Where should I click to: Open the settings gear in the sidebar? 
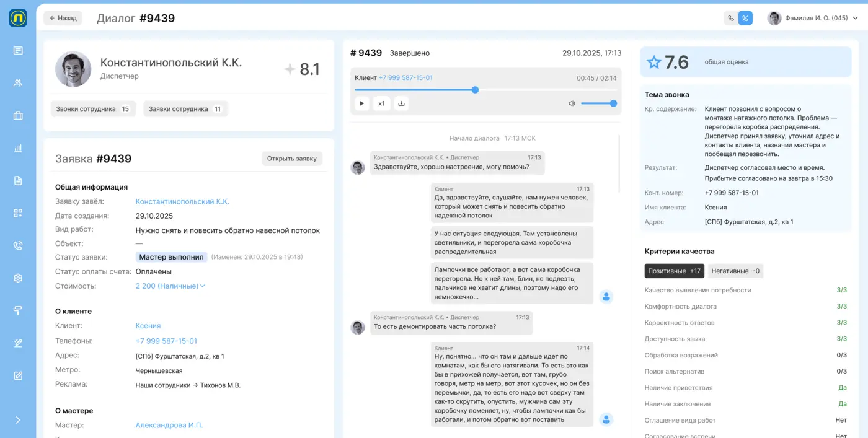click(x=18, y=278)
